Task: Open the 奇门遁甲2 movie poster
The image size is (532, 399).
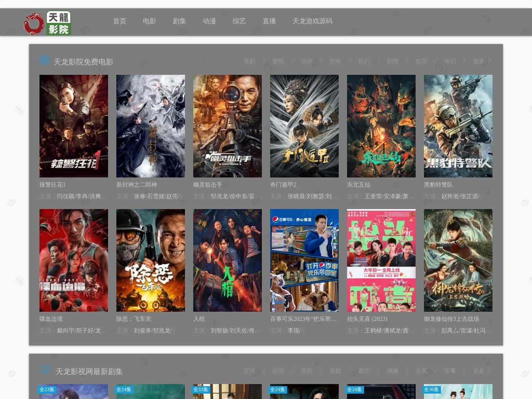Action: tap(304, 126)
